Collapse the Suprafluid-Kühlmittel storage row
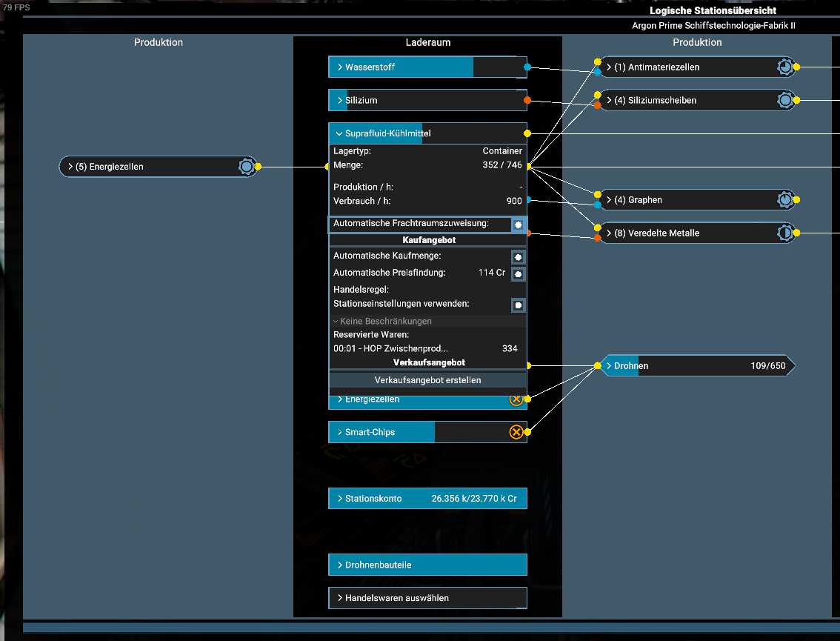840x641 pixels. 427,133
